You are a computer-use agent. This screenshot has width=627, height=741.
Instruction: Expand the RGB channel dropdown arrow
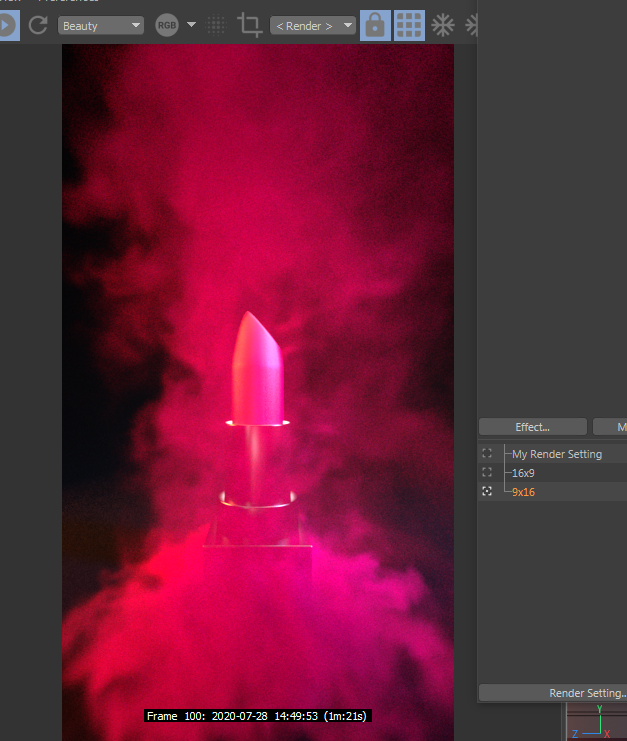click(x=191, y=25)
